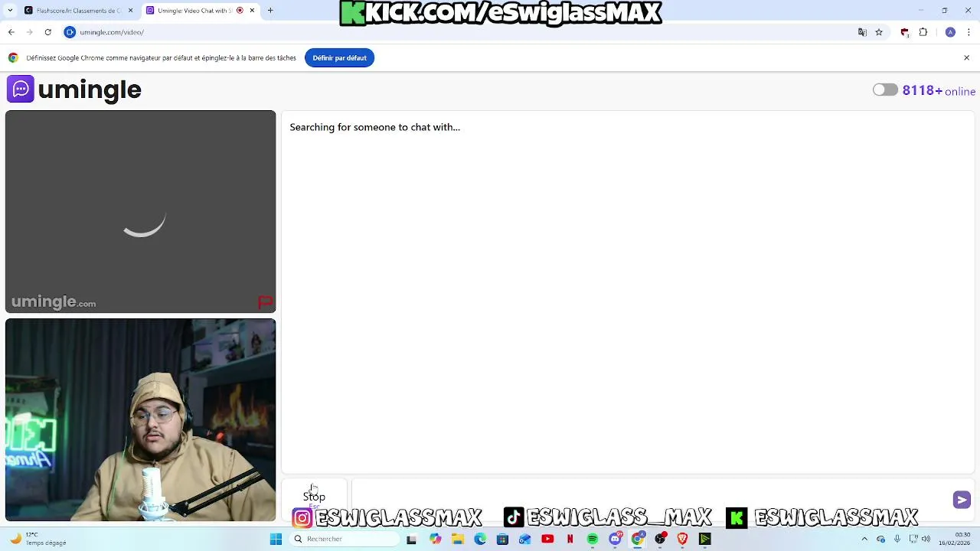
Task: Click the taskbar Rechercher search box
Action: [345, 539]
